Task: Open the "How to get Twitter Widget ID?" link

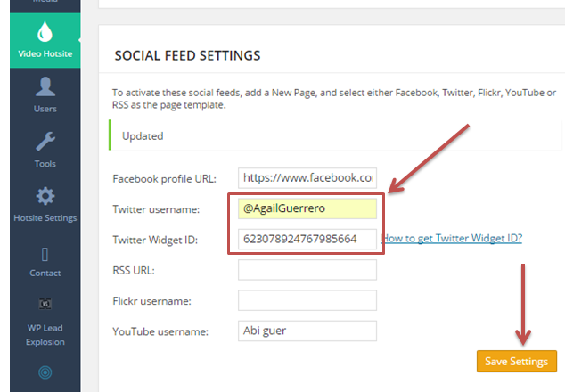Action: [x=452, y=238]
